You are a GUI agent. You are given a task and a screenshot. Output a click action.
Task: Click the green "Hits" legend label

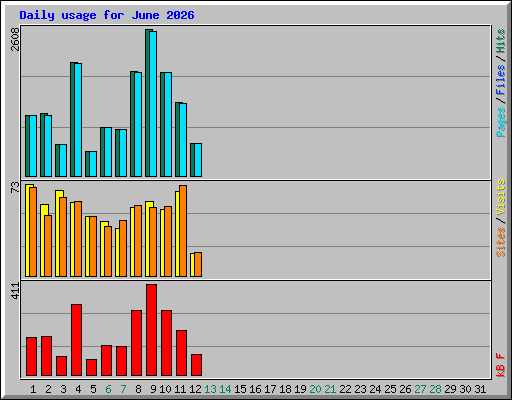(x=500, y=41)
